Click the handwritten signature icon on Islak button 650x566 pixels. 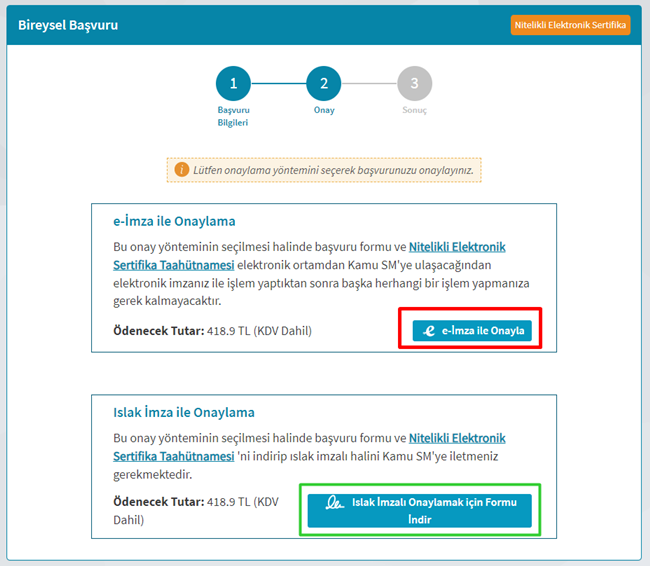click(x=335, y=502)
